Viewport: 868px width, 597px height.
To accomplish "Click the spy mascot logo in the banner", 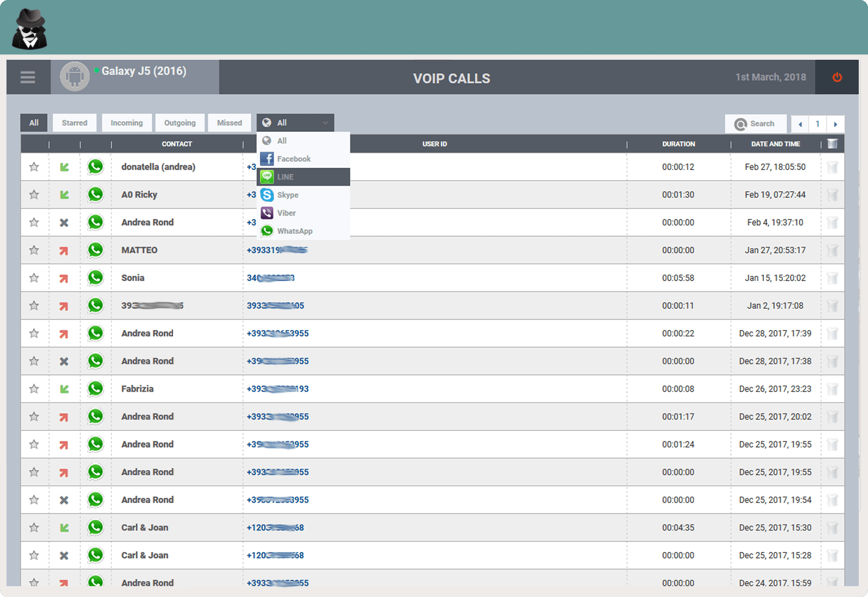I will tap(30, 27).
